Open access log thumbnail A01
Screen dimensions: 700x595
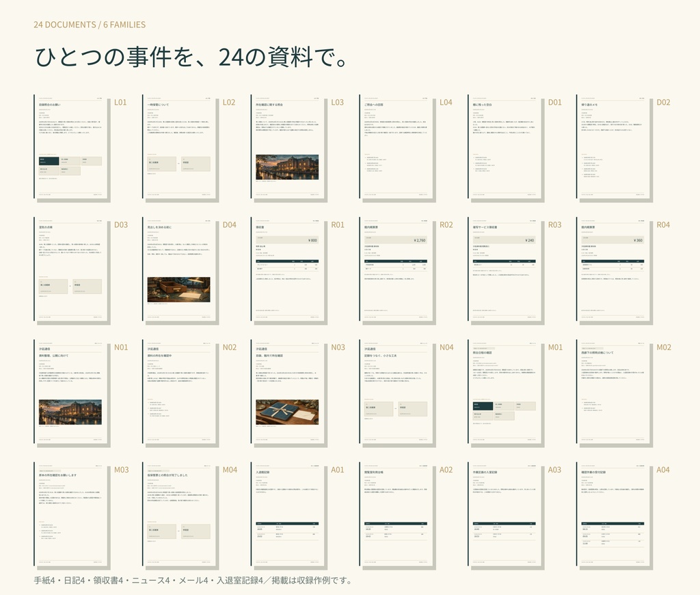pos(288,514)
